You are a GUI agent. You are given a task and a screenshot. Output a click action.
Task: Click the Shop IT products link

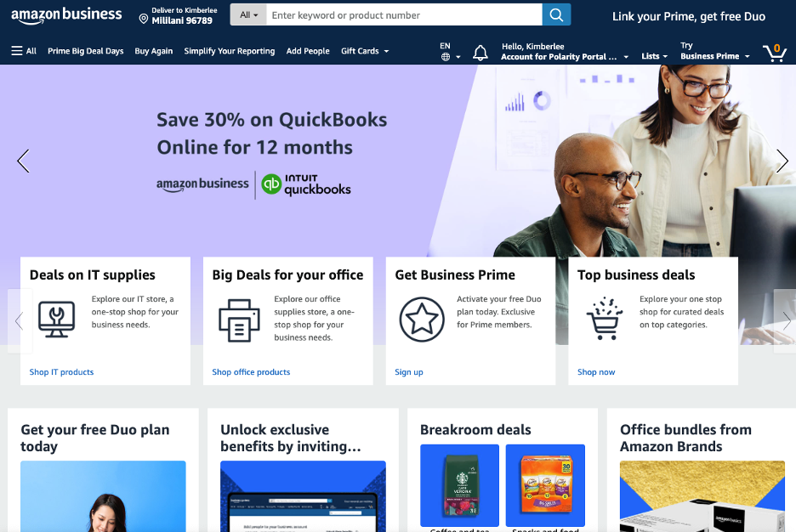point(61,371)
